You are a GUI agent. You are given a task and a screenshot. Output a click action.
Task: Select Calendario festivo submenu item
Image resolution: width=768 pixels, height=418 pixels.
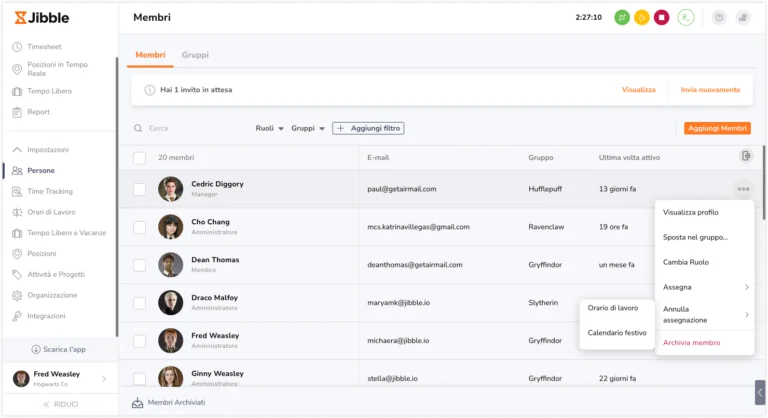click(617, 333)
